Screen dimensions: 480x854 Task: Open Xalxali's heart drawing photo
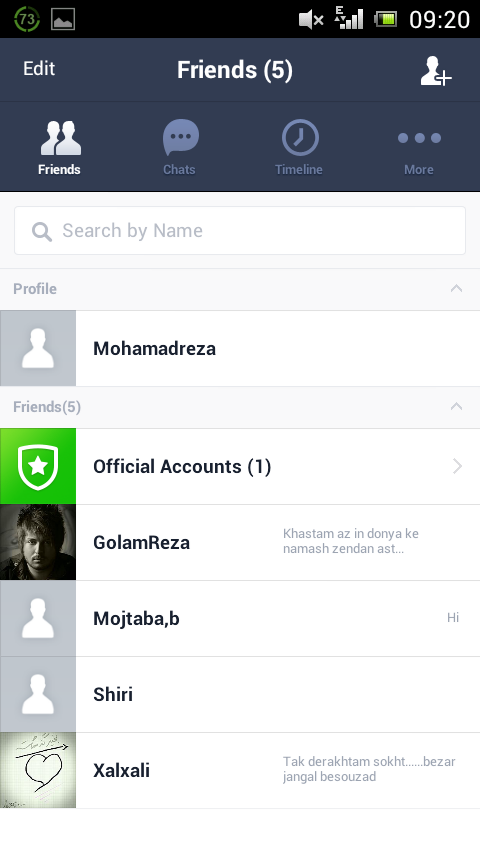tap(38, 770)
